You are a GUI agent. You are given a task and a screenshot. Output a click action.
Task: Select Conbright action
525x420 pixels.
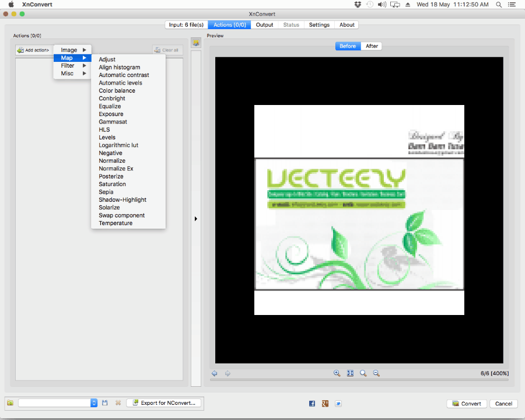[128, 99]
